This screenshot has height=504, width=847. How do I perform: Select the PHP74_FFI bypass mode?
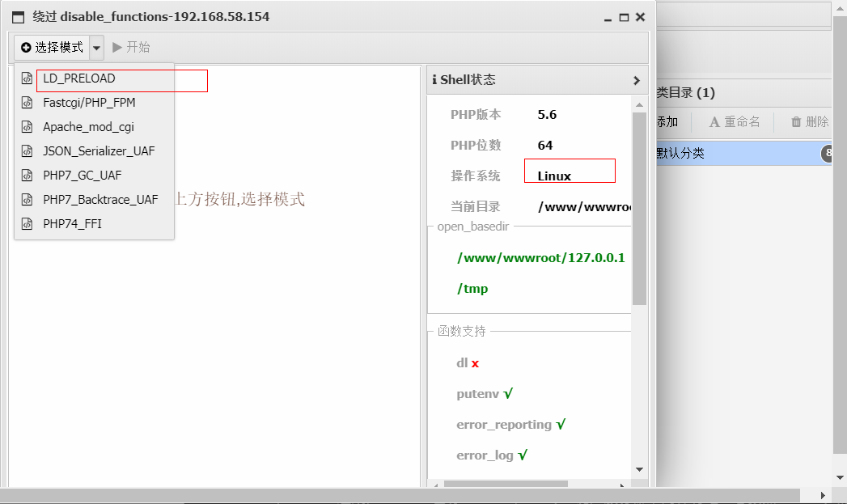pyautogui.click(x=70, y=223)
